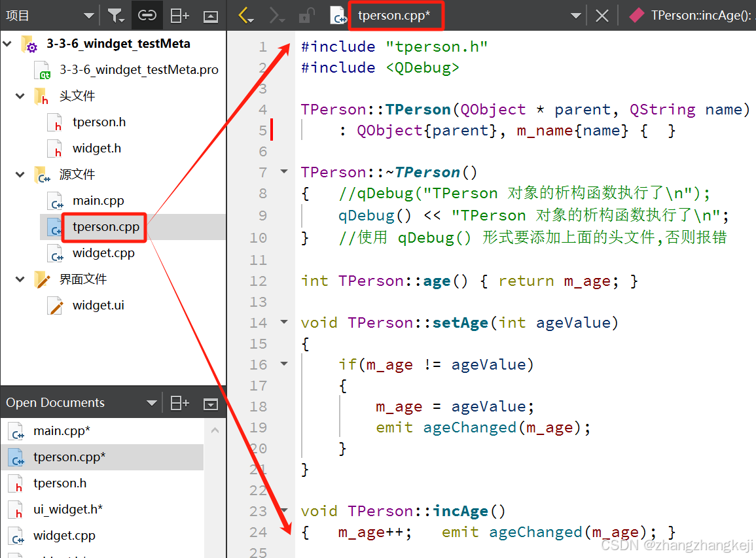Viewport: 756px width, 558px height.
Task: Click the qDebug() << statement on line 9
Action: click(533, 215)
